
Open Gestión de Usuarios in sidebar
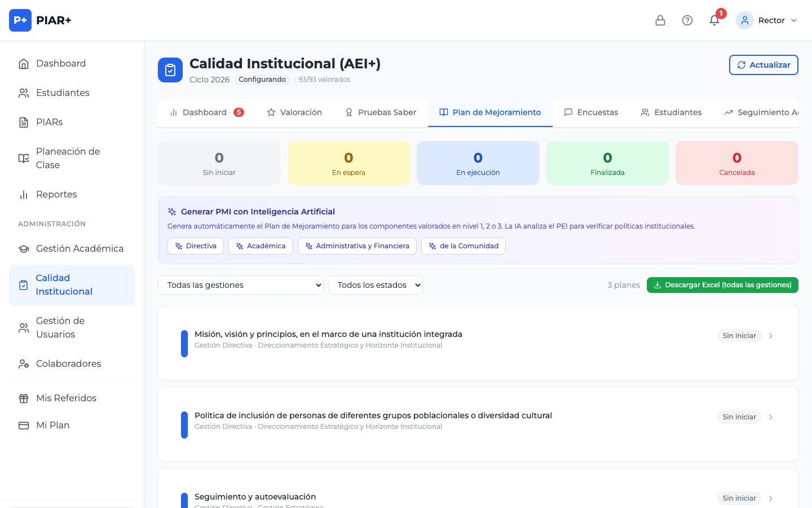pos(72,327)
